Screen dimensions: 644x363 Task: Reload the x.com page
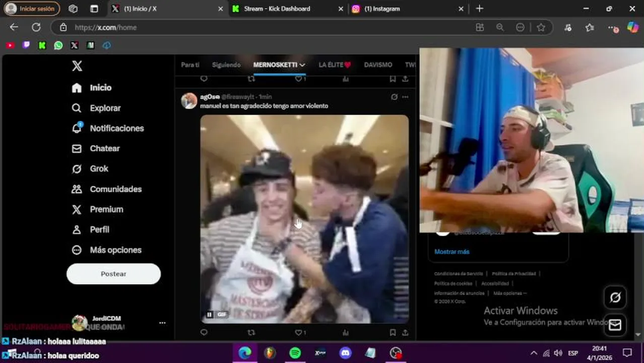point(36,27)
